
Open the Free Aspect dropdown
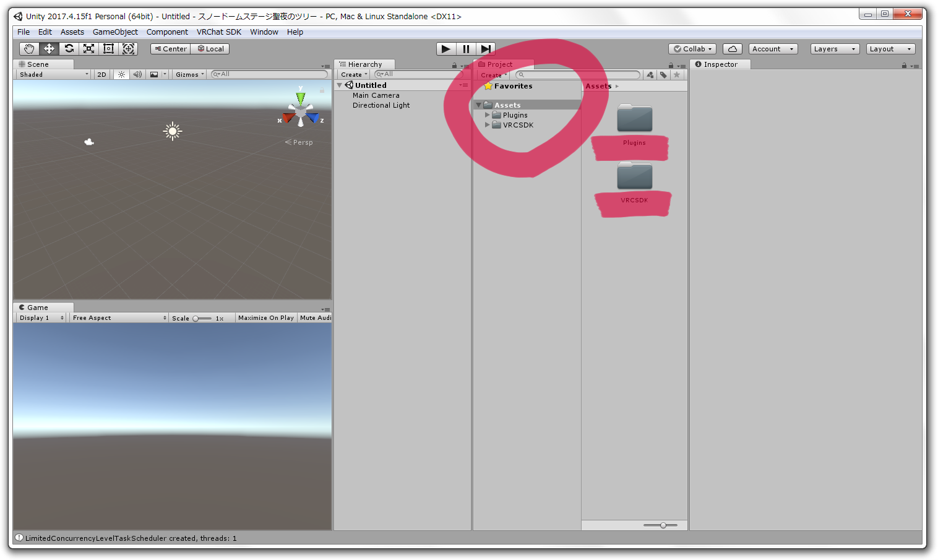[119, 318]
